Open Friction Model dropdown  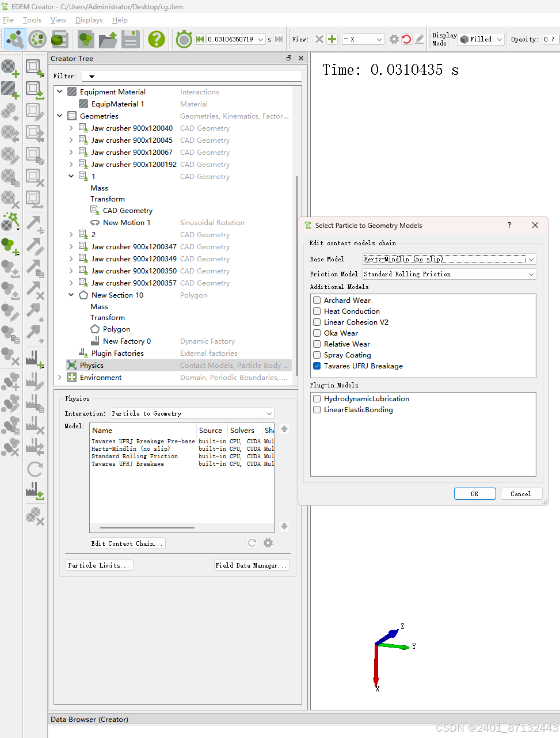coord(449,274)
